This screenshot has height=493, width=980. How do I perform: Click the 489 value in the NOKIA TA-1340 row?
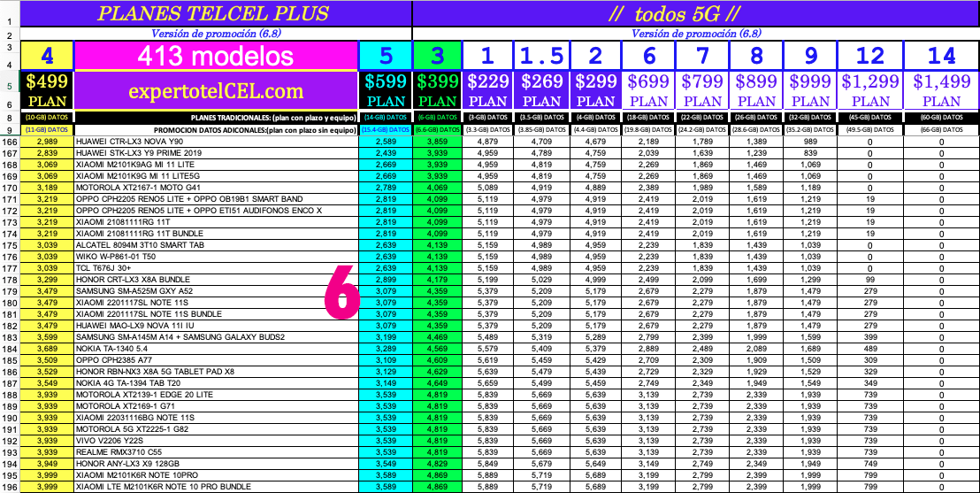pos(870,349)
